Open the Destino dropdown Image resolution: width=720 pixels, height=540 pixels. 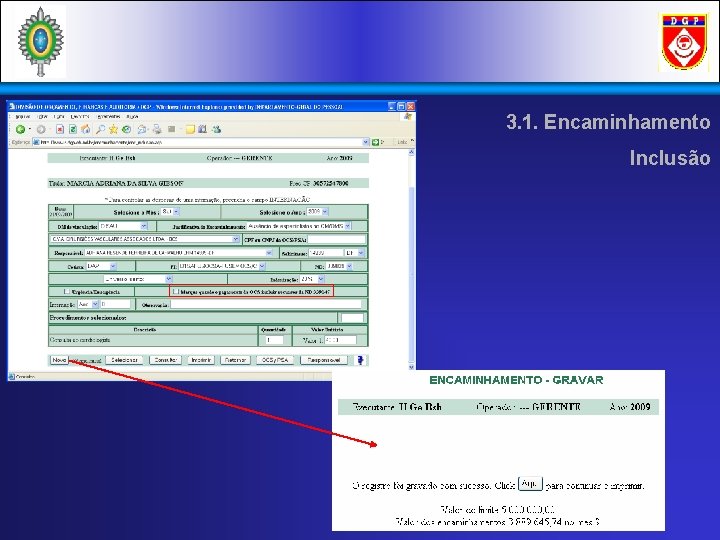[x=101, y=266]
